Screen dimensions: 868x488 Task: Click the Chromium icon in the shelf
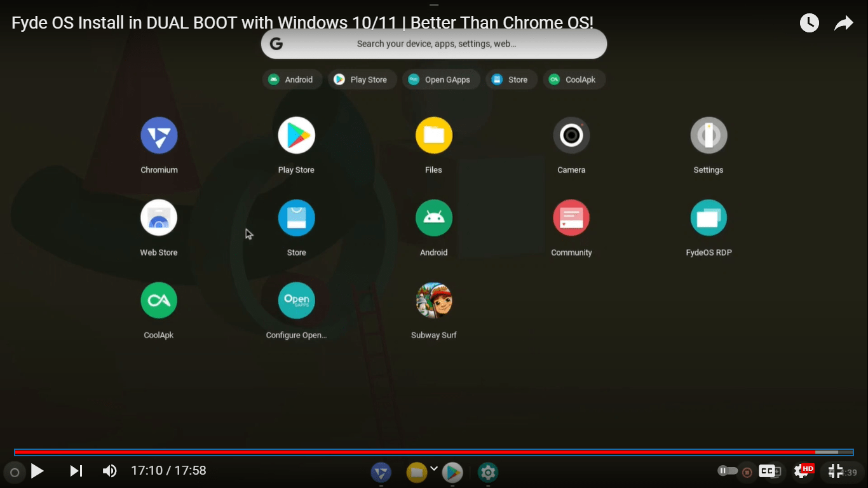(381, 472)
